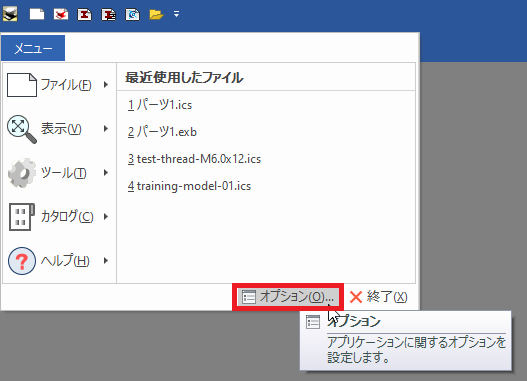Open recent file training-model-01.ics
The width and height of the screenshot is (527, 381).
(189, 186)
